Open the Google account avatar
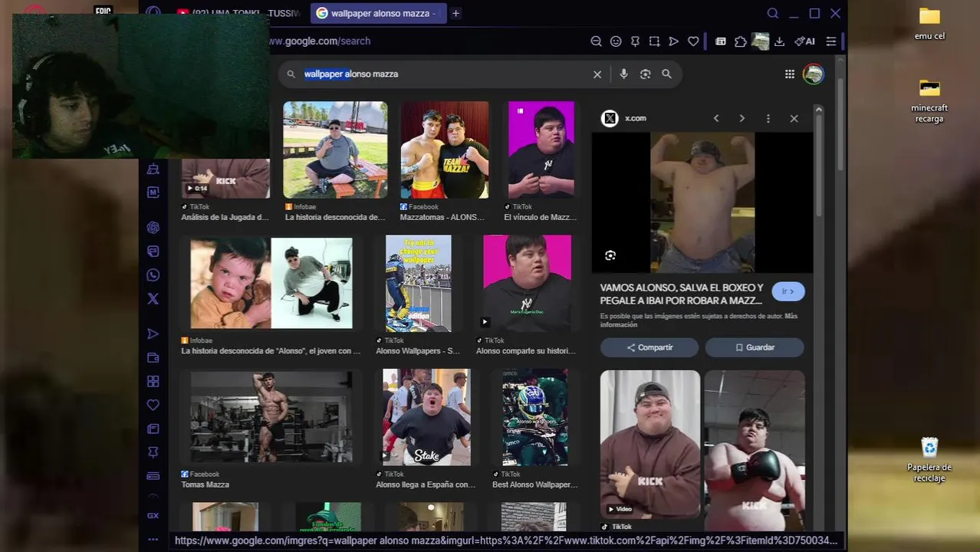Viewport: 980px width, 552px height. 813,74
